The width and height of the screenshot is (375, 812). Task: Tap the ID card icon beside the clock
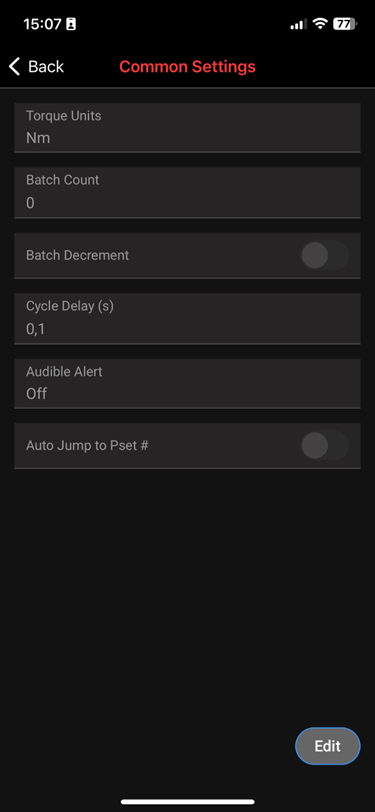pos(71,24)
